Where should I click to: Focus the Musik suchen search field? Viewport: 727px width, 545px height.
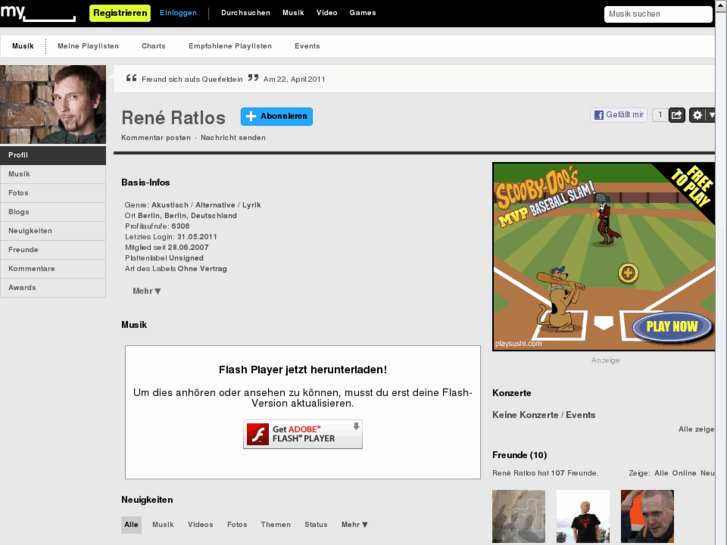(x=658, y=14)
